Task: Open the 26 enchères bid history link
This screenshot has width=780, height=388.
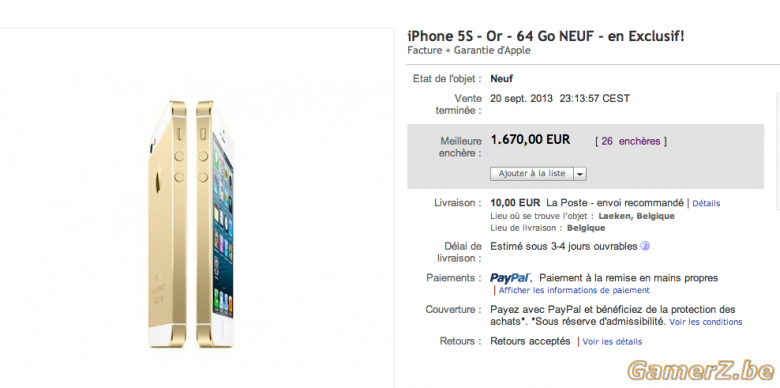Action: click(x=631, y=141)
